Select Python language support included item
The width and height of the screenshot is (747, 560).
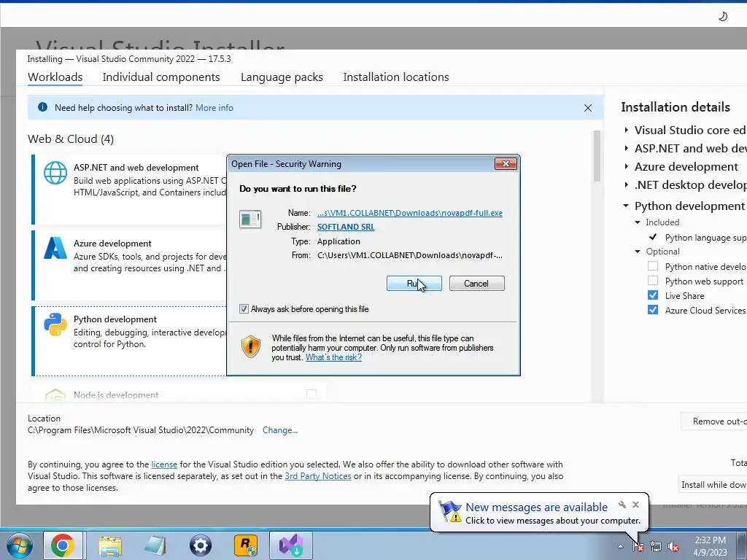(705, 238)
